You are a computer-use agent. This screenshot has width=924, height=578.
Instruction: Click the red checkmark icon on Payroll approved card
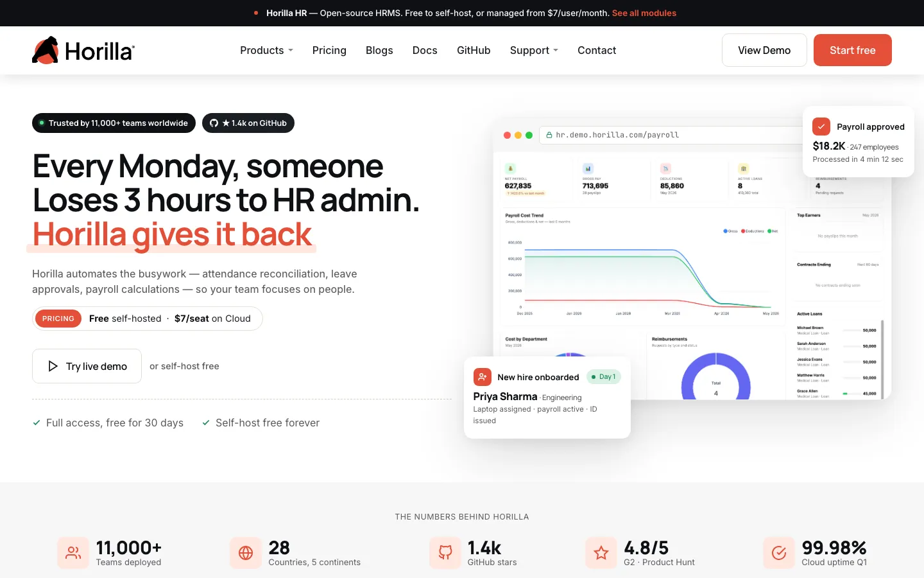pos(821,127)
